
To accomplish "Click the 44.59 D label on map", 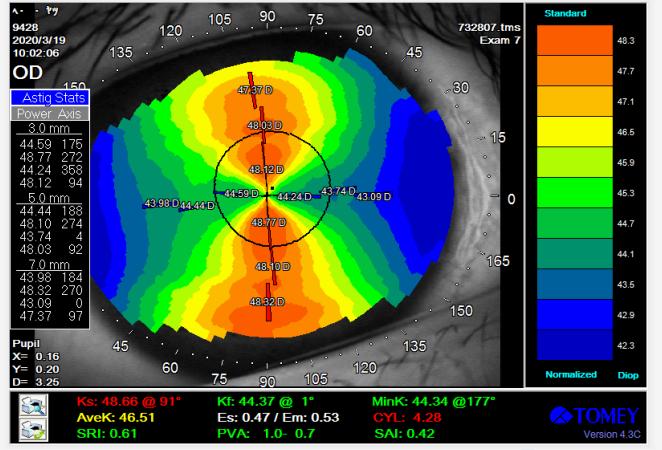I will (x=241, y=193).
